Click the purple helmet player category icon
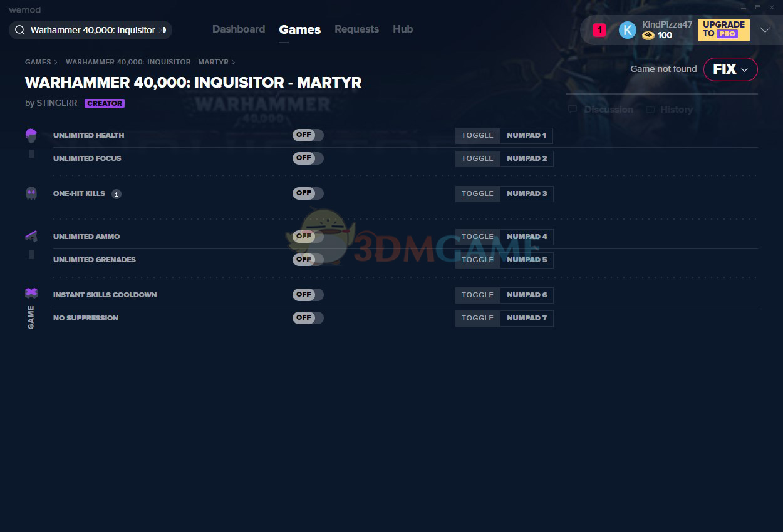 pyautogui.click(x=31, y=135)
